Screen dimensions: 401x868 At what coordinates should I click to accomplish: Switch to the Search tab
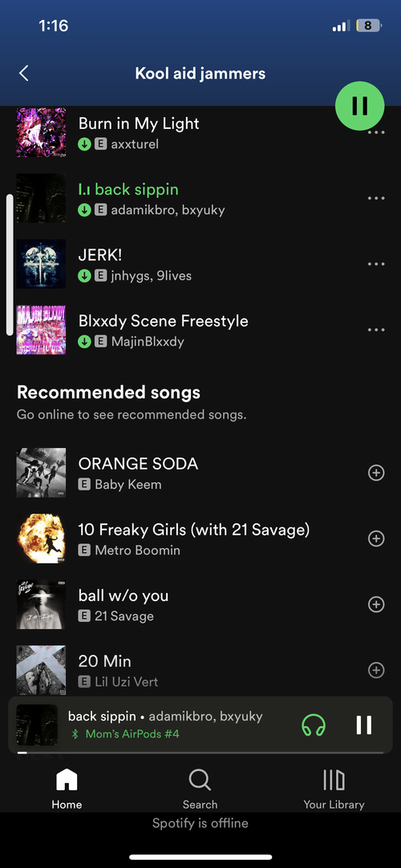(x=200, y=789)
